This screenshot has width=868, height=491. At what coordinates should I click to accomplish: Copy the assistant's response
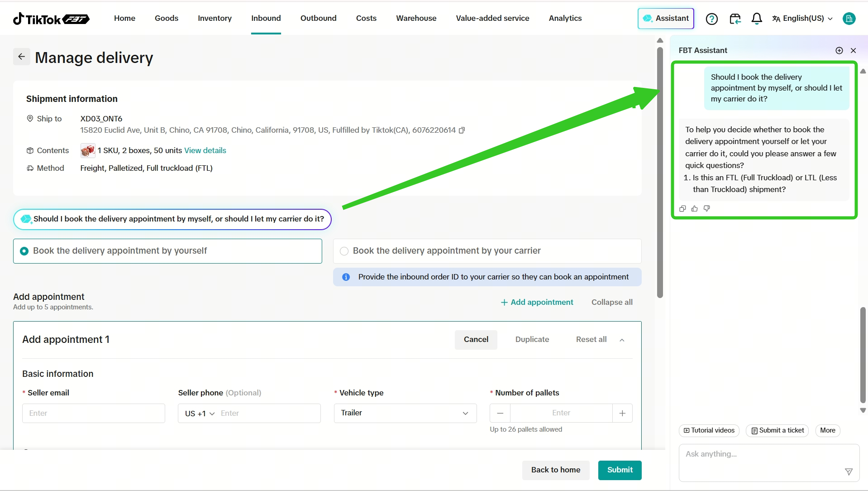click(682, 209)
